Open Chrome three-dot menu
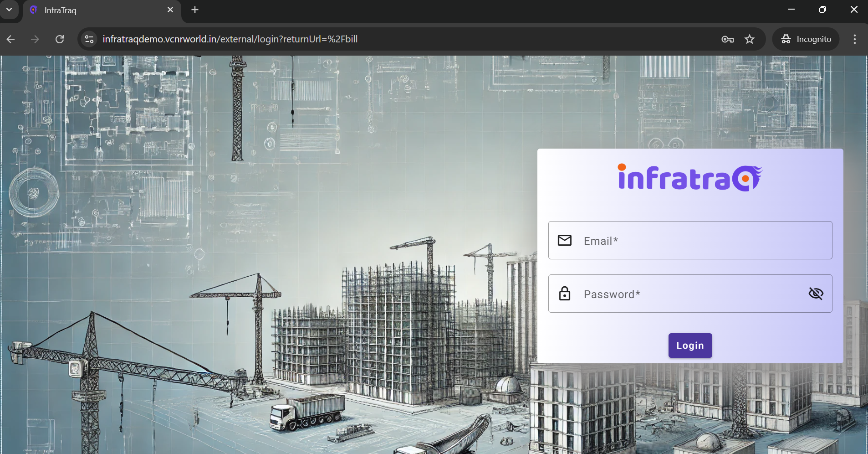Image resolution: width=868 pixels, height=454 pixels. [x=855, y=39]
